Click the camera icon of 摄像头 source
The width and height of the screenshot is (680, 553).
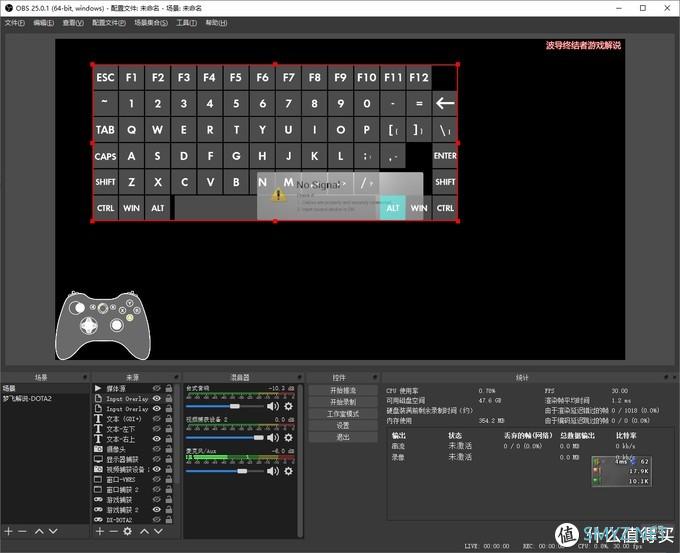[x=98, y=449]
